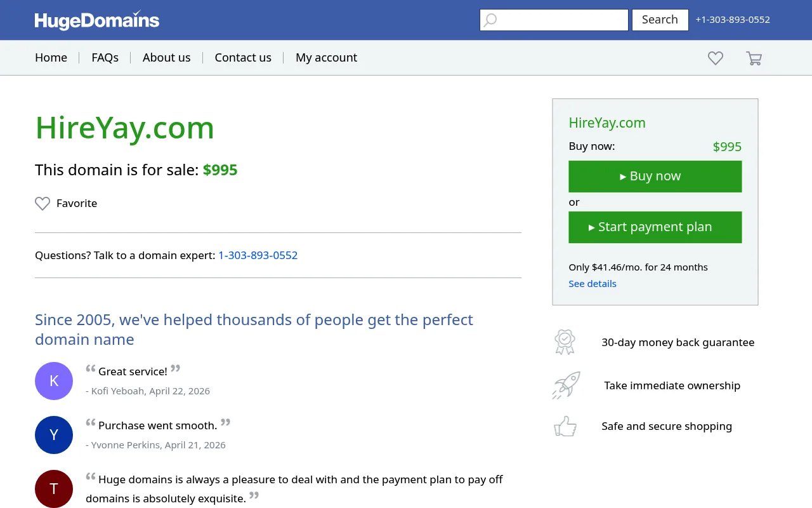Click the rocket ownership icon
812x508 pixels.
point(566,385)
